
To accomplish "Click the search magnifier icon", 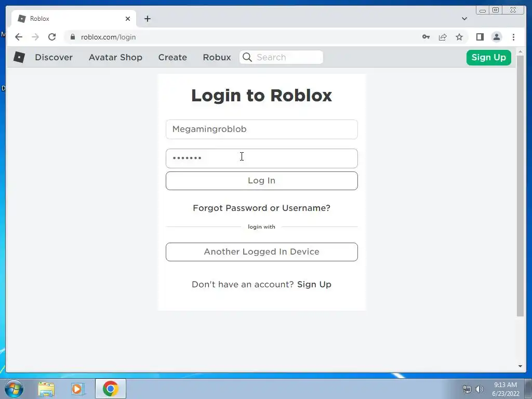I will 247,57.
